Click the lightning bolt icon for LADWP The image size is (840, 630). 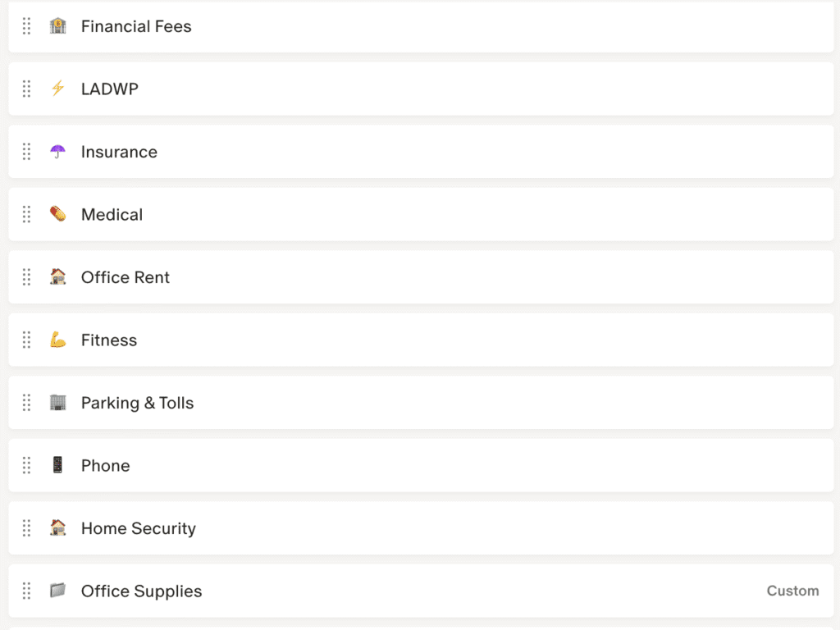pyautogui.click(x=57, y=89)
